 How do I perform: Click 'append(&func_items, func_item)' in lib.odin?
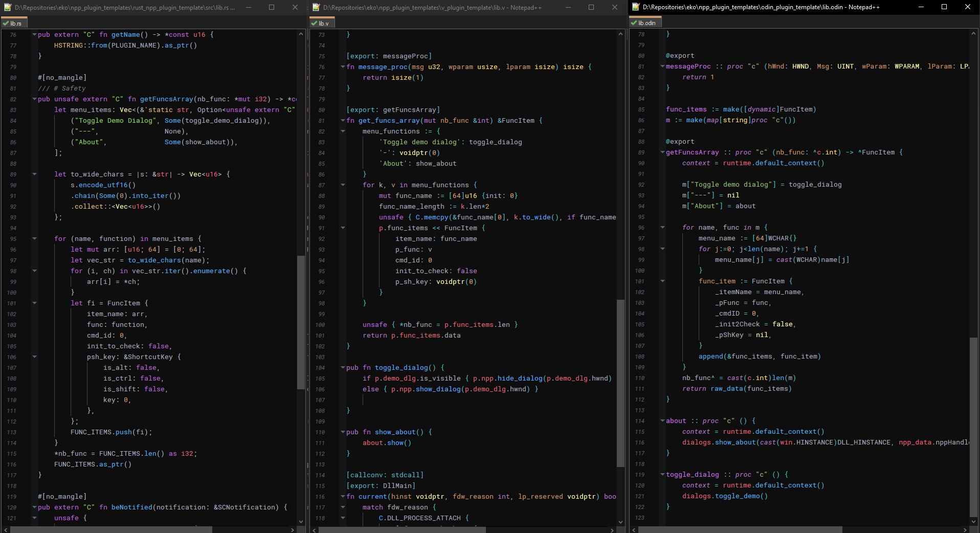click(x=760, y=357)
